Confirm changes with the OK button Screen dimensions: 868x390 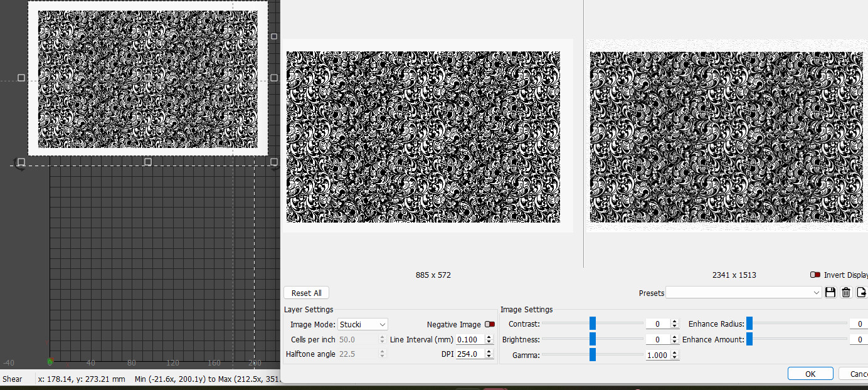tap(810, 374)
